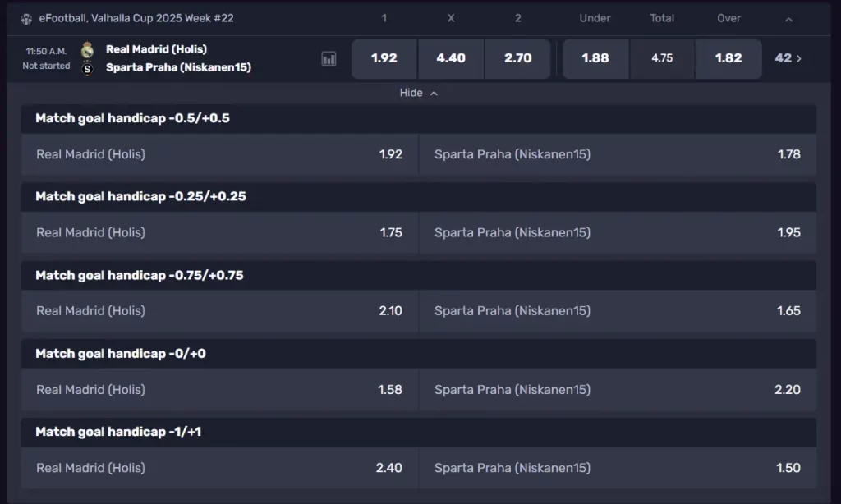Pick the draw at 4.40
The height and width of the screenshot is (504, 841).
click(451, 58)
